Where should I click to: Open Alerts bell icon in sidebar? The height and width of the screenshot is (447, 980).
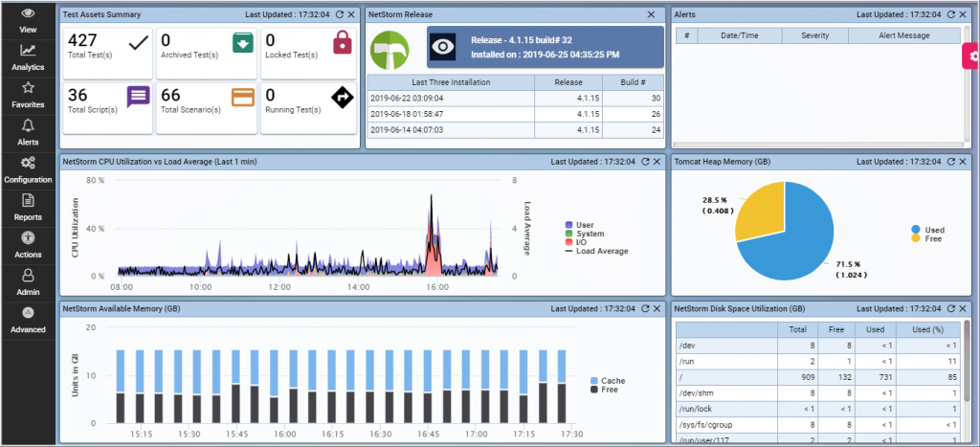[28, 125]
